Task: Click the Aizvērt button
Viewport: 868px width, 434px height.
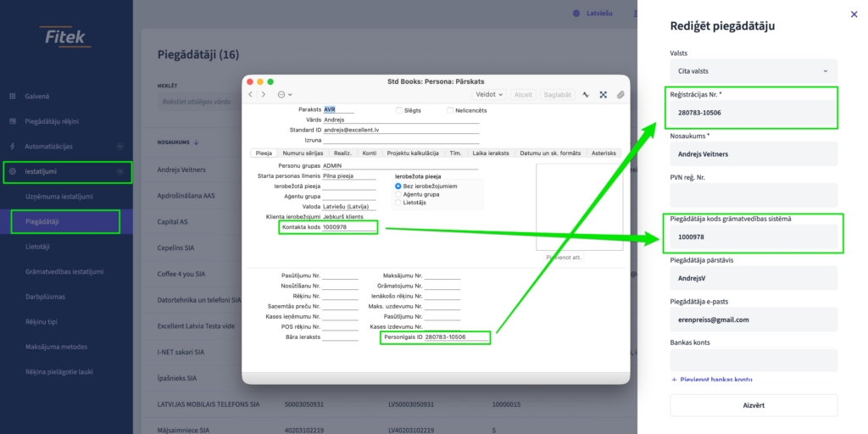Action: click(754, 405)
